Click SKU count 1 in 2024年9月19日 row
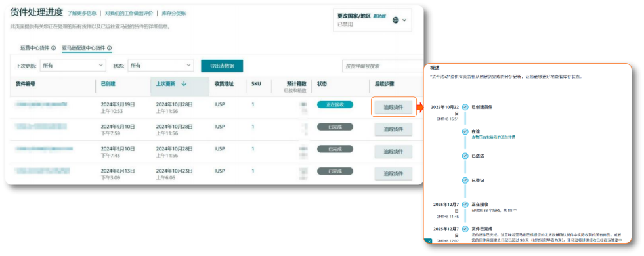Viewport: 644px width, 256px height. [x=253, y=105]
